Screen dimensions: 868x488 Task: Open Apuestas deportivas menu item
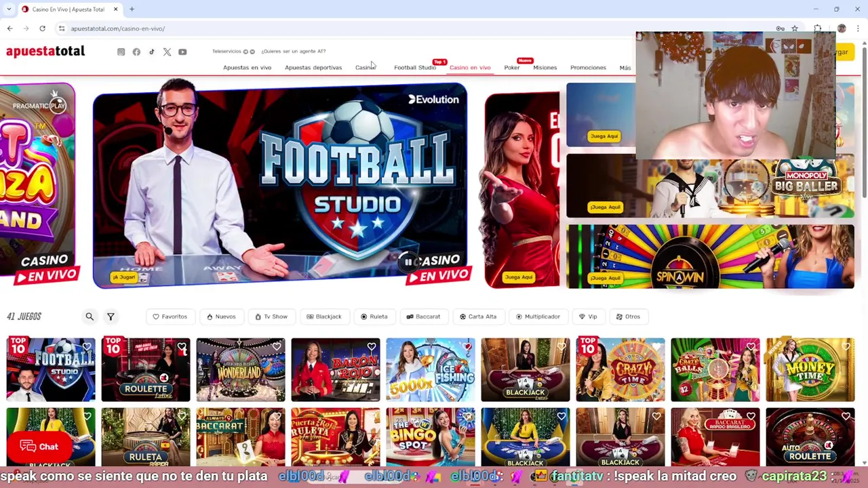[x=313, y=68]
